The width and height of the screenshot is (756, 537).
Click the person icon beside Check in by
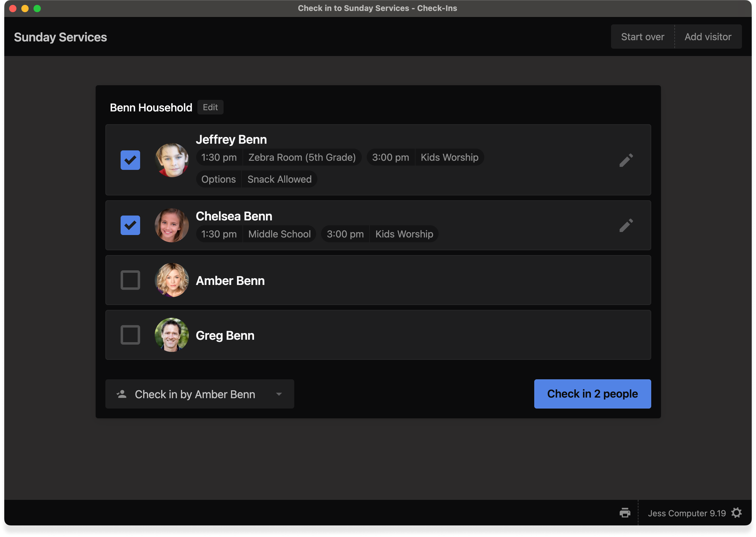122,394
